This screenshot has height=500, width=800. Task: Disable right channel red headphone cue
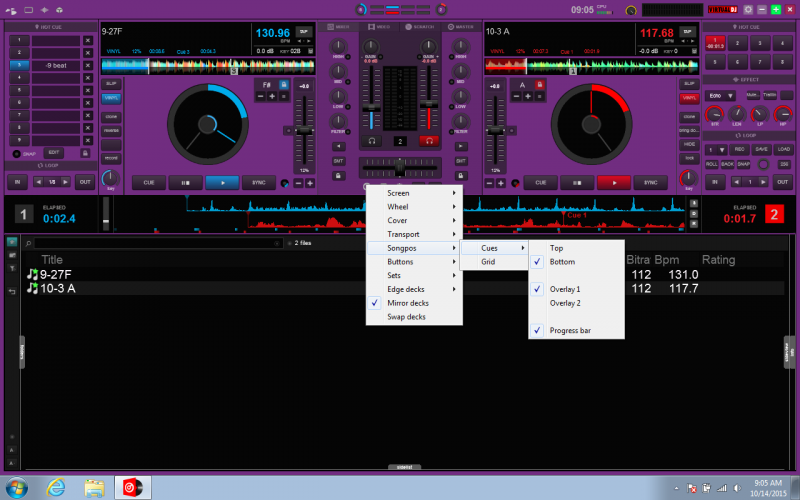click(x=429, y=141)
